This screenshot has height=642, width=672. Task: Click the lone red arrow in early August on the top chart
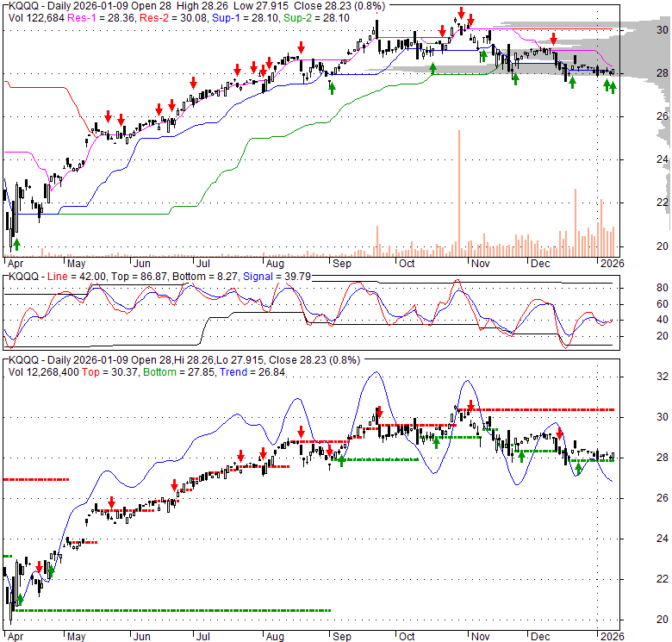pyautogui.click(x=302, y=47)
